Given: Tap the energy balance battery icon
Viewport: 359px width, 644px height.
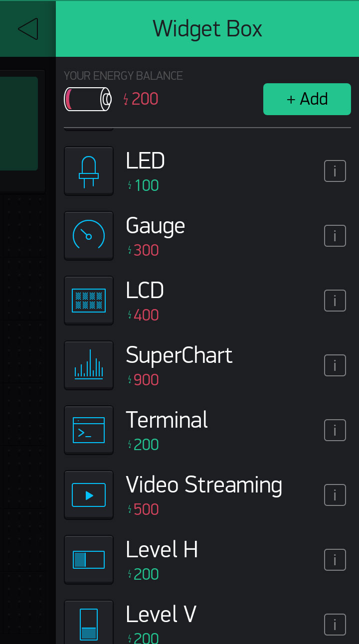Looking at the screenshot, I should [x=88, y=99].
